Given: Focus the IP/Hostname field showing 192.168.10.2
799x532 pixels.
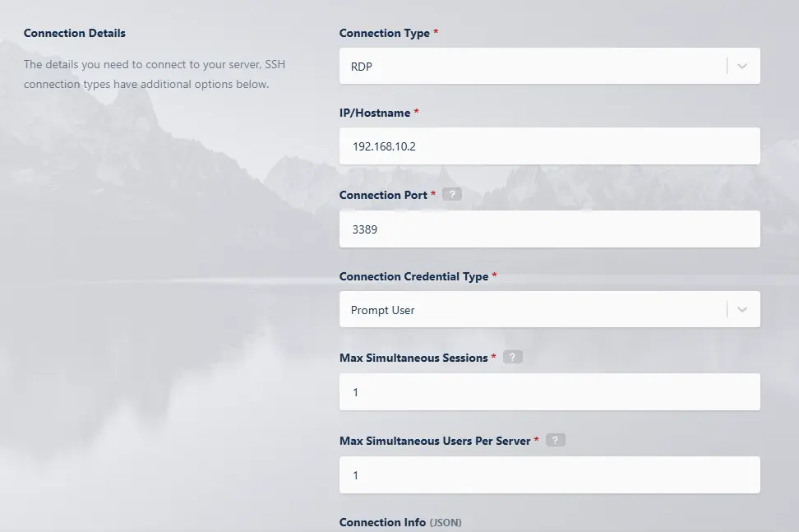Looking at the screenshot, I should 549,146.
